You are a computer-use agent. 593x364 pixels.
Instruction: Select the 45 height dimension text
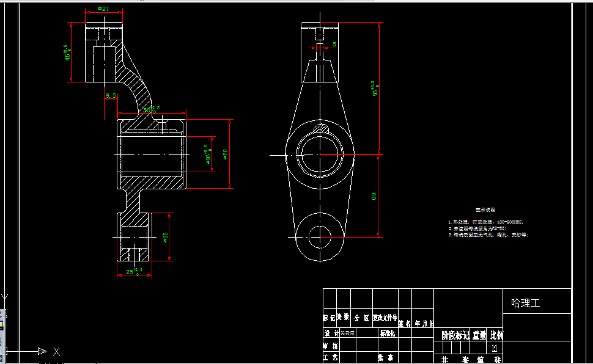click(68, 53)
